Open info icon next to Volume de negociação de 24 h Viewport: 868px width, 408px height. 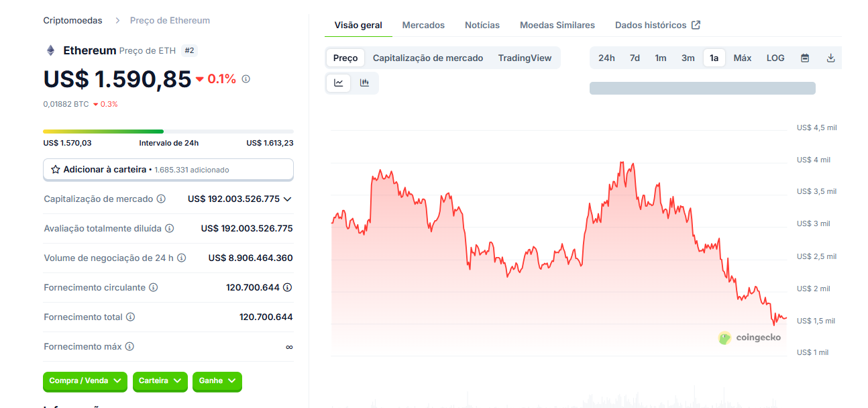click(181, 258)
